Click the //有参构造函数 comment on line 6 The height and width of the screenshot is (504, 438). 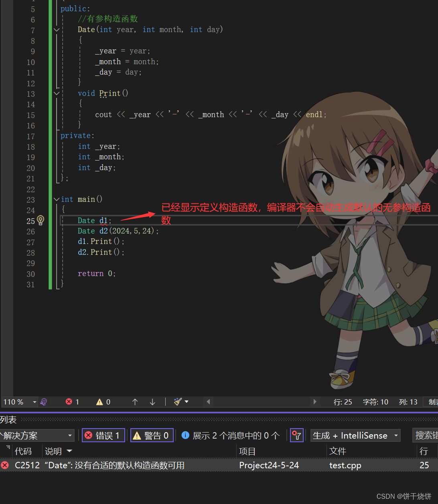tap(108, 19)
